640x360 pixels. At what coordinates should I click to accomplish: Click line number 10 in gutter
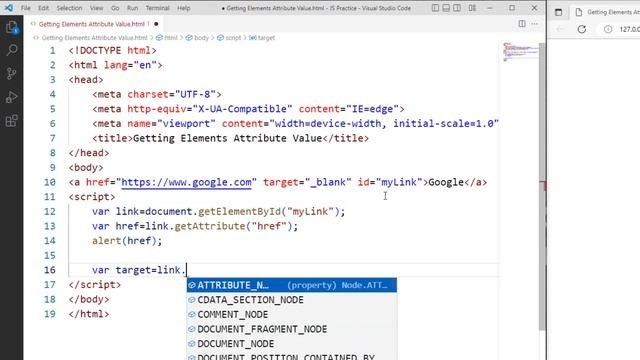point(49,182)
